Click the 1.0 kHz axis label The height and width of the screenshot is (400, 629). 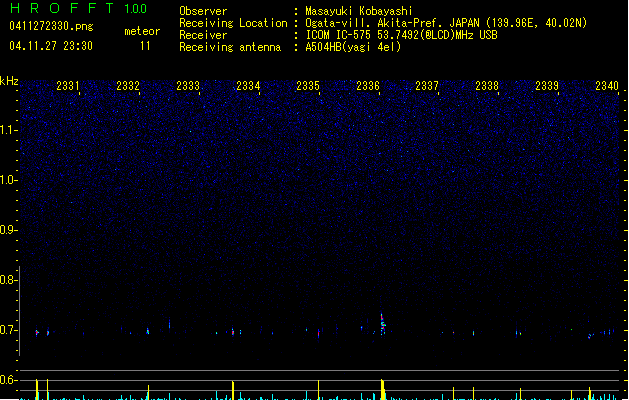[x=8, y=180]
